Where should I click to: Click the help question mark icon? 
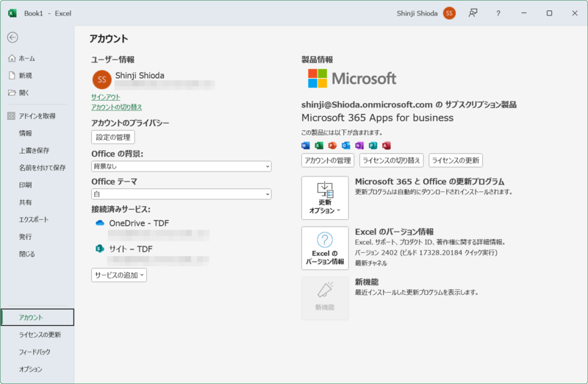coord(498,13)
